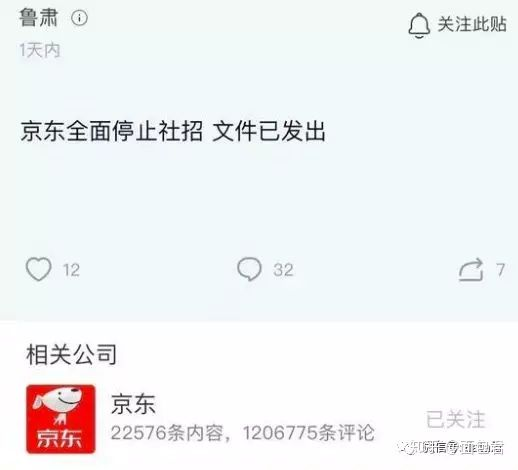Open the 1206775条评论 comments stat
518x470 pixels.
tap(309, 433)
